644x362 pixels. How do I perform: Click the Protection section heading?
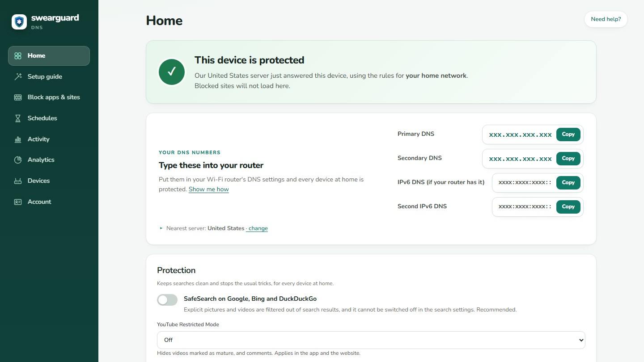pos(176,270)
